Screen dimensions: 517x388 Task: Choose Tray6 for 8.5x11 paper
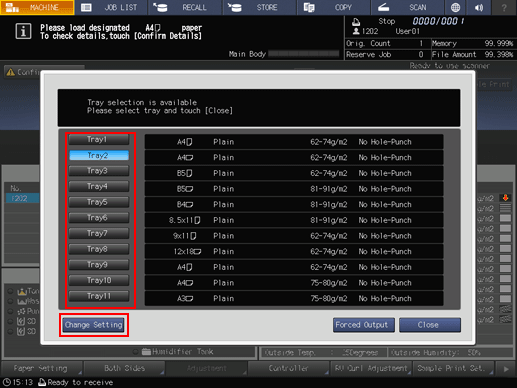click(99, 218)
